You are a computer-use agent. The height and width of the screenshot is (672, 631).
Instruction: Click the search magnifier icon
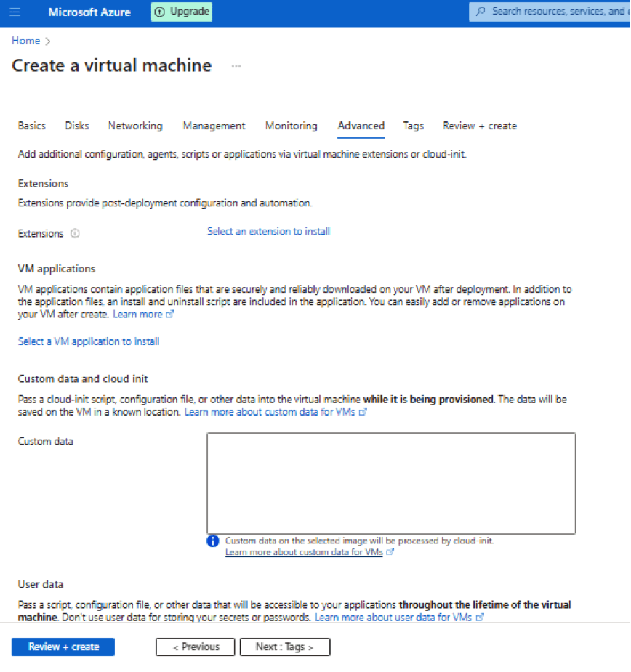(481, 12)
